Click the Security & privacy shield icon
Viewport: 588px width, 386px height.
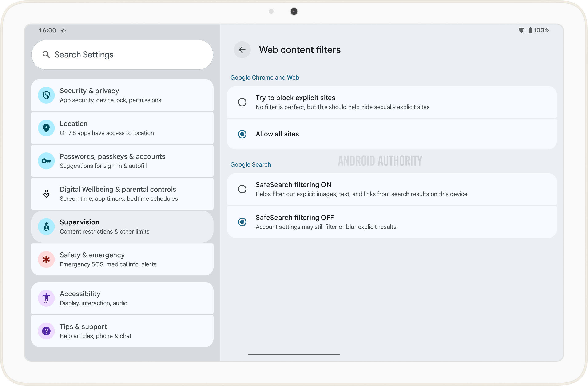tap(46, 95)
